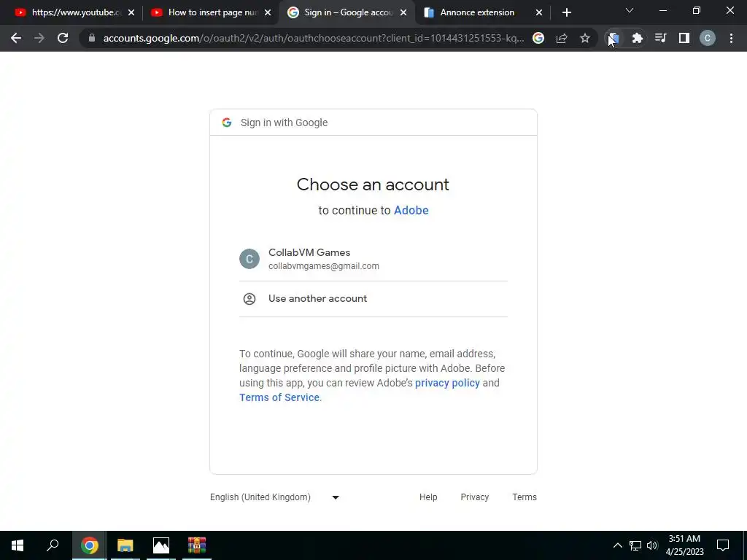747x560 pixels.
Task: Expand the tab search chevron
Action: tap(630, 10)
